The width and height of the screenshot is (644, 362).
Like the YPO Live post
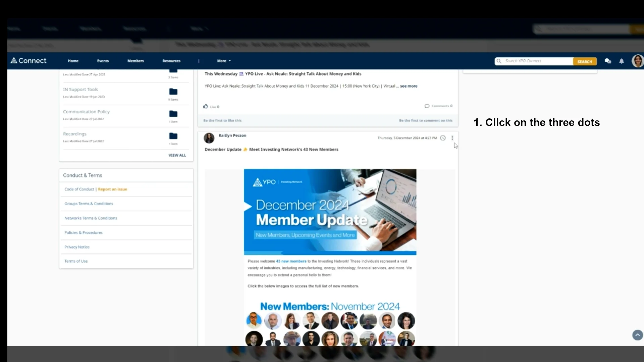(211, 107)
